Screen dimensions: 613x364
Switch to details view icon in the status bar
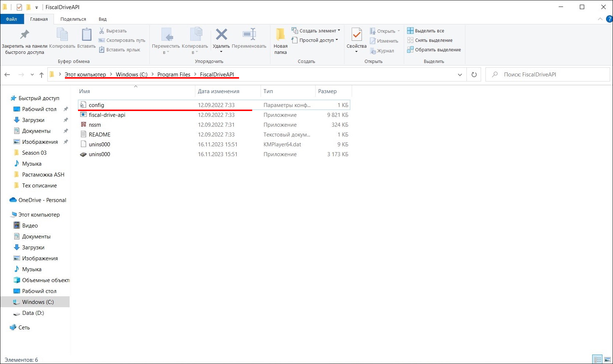click(597, 360)
